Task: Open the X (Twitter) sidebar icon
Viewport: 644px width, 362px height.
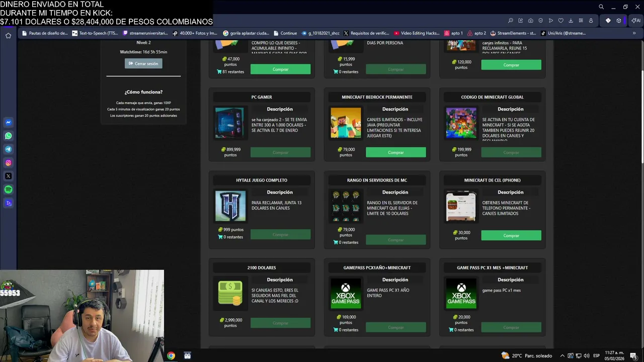Action: pos(9,176)
